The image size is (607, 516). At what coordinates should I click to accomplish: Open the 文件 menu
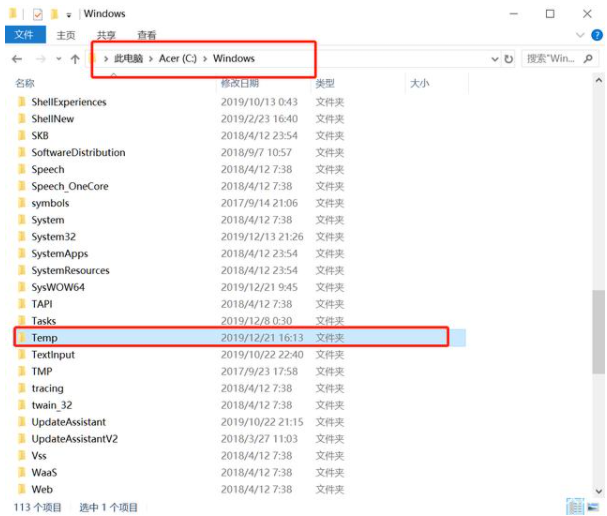point(24,35)
